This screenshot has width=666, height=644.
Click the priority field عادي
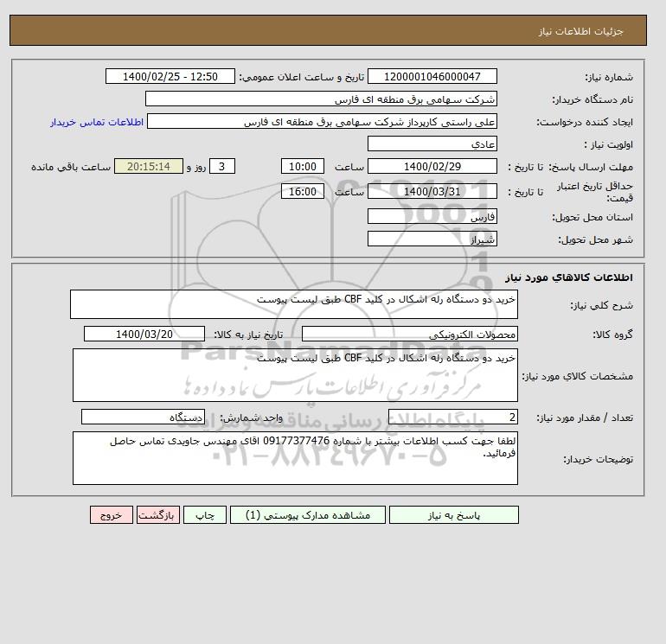pos(432,143)
